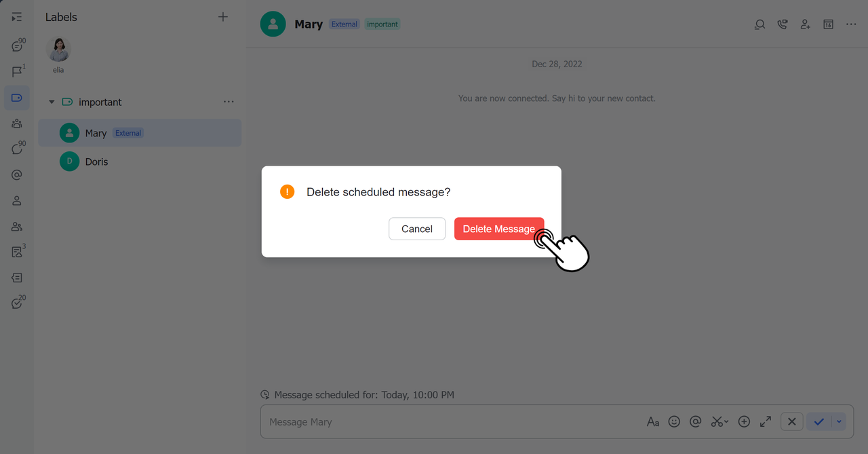This screenshot has width=868, height=454.
Task: Toggle text formatting Aa in composer
Action: (x=652, y=422)
